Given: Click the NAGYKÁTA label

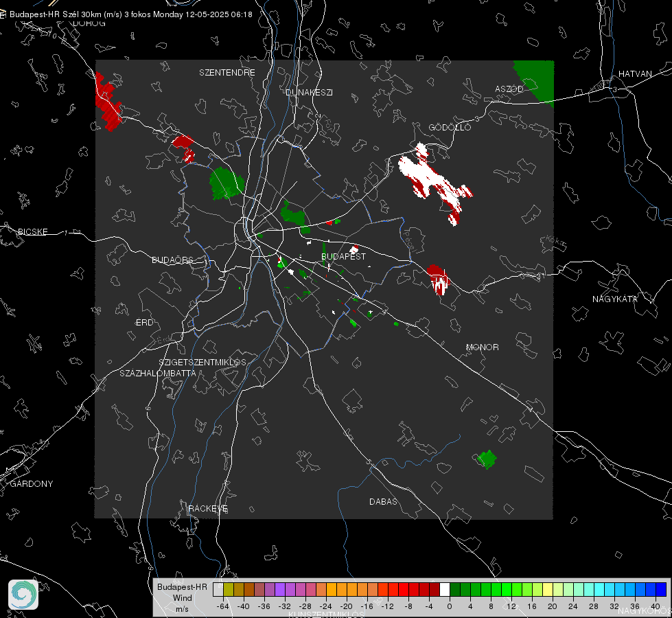Looking at the screenshot, I should [614, 299].
